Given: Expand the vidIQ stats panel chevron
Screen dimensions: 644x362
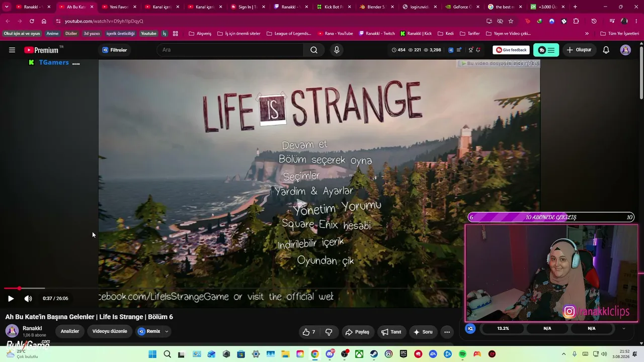Looking at the screenshot, I should coord(624,328).
